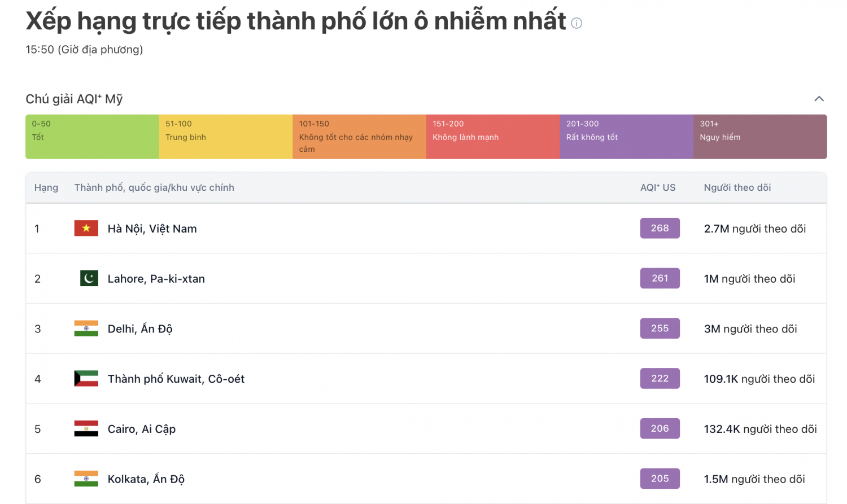Click the info icon next to the page title
The height and width of the screenshot is (504, 847).
pyautogui.click(x=577, y=23)
